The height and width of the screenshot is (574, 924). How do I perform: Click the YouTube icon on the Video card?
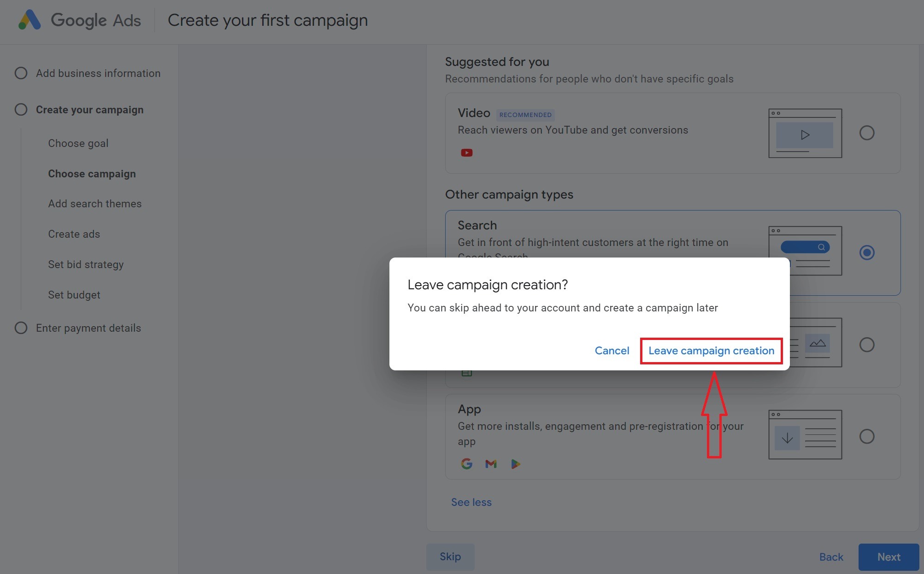click(466, 152)
